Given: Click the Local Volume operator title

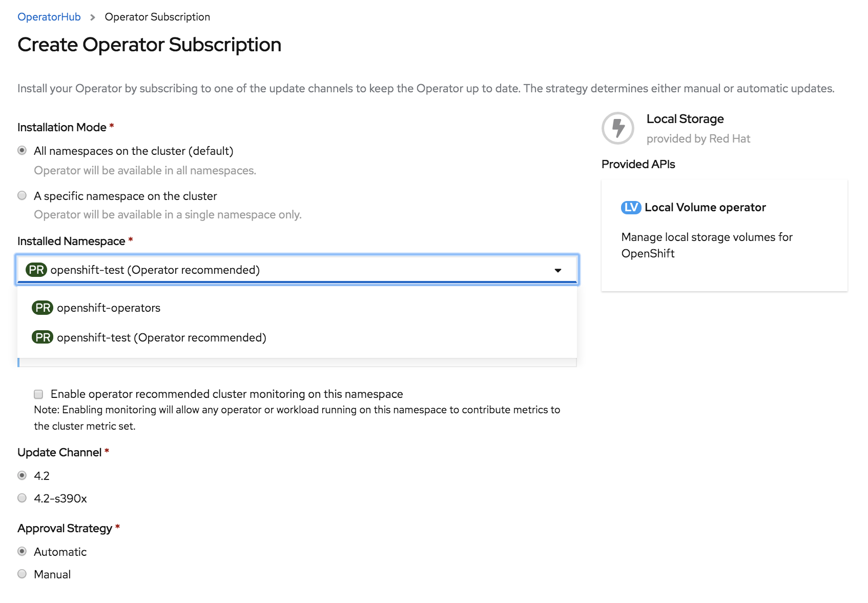Looking at the screenshot, I should coord(705,207).
